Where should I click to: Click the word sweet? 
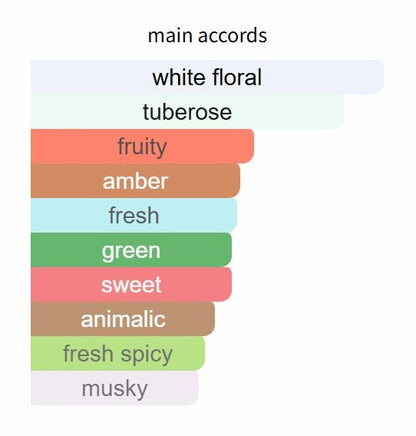tap(131, 285)
